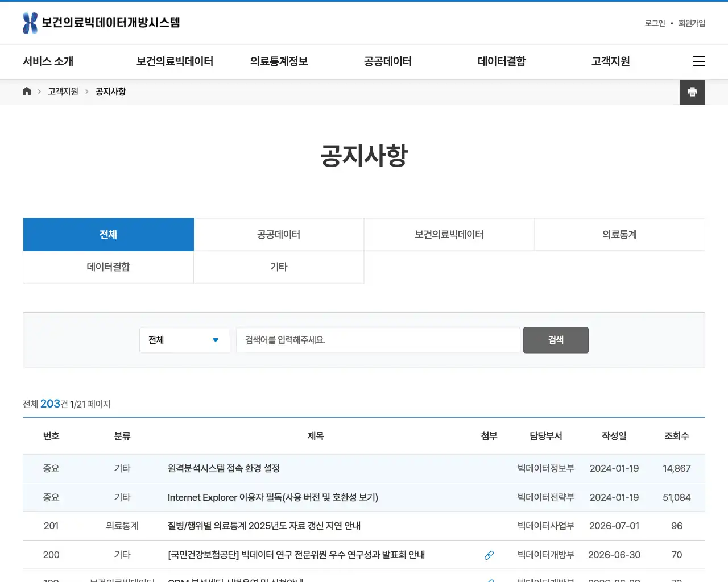Viewport: 728px width, 582px height.
Task: Click the 공지사항 page heading
Action: [x=364, y=155]
